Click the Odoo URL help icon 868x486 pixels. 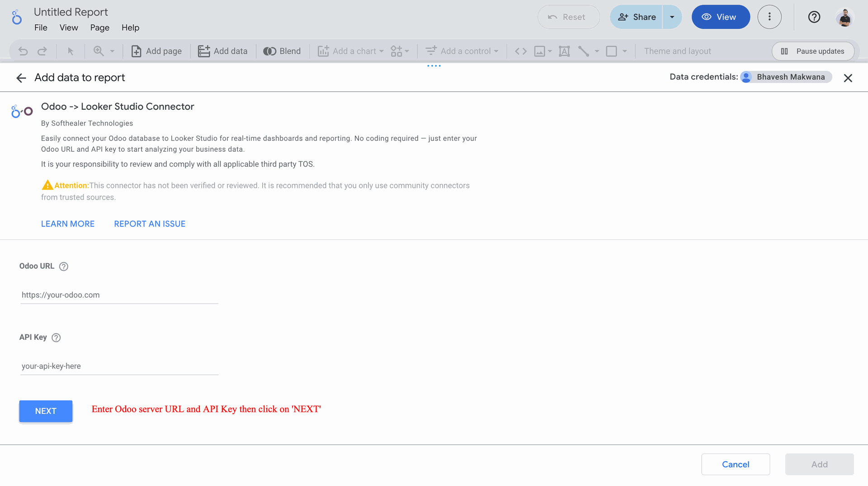click(64, 266)
